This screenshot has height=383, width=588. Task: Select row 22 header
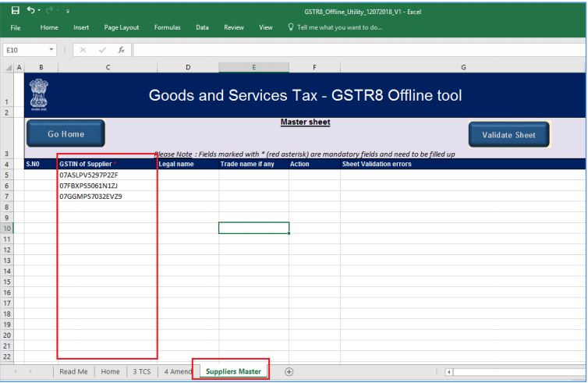click(x=7, y=356)
